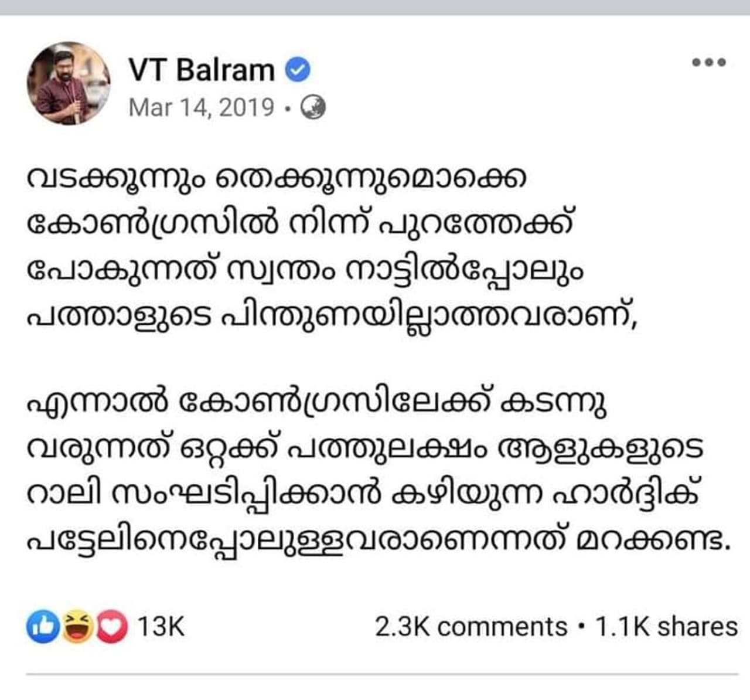Click the word "ഹാർദ്ദിക്" in the post
Viewport: 750px width, 700px height.
click(626, 495)
